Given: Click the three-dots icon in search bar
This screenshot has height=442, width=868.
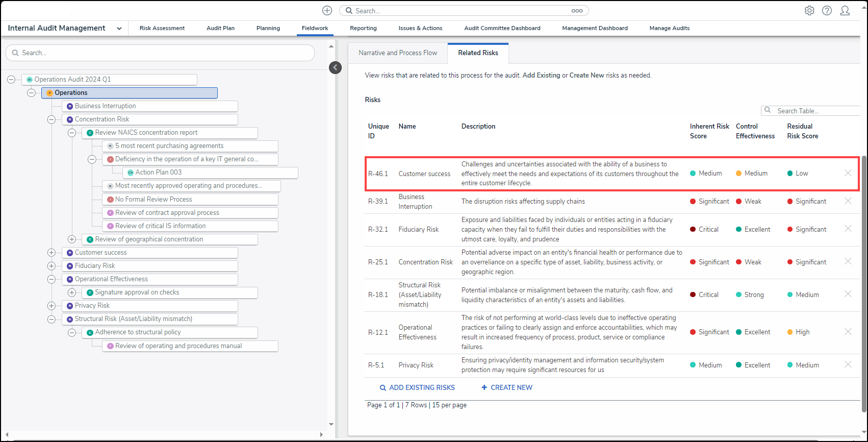Looking at the screenshot, I should tap(577, 11).
